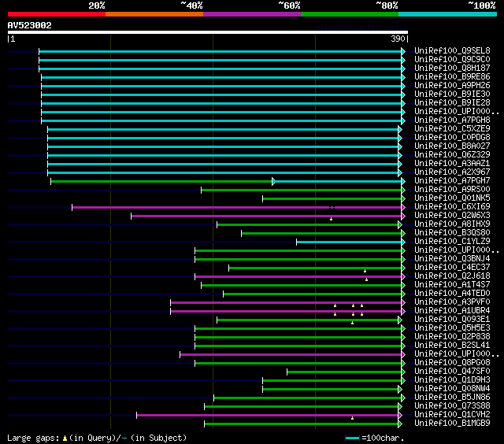Click the UniRef100_Q01NK5 label
This screenshot has width=504, height=444.
click(x=452, y=198)
